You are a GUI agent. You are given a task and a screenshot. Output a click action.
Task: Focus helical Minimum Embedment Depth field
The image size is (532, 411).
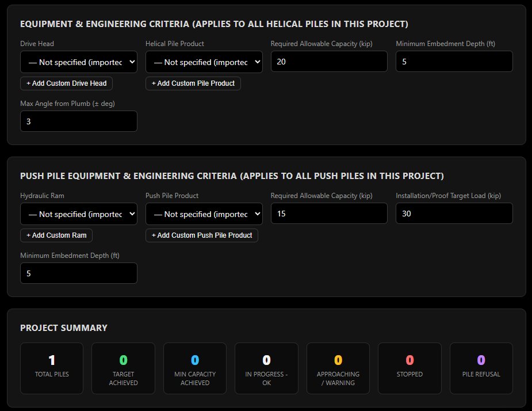pyautogui.click(x=454, y=62)
